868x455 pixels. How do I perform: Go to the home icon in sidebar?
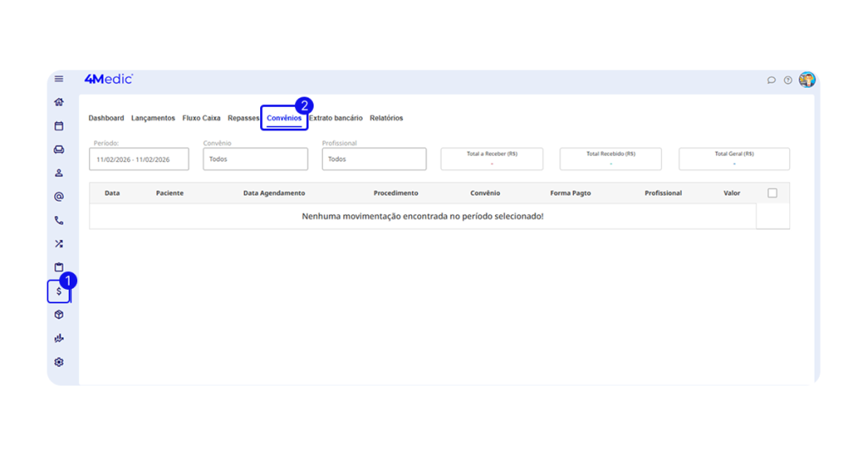pos(58,103)
